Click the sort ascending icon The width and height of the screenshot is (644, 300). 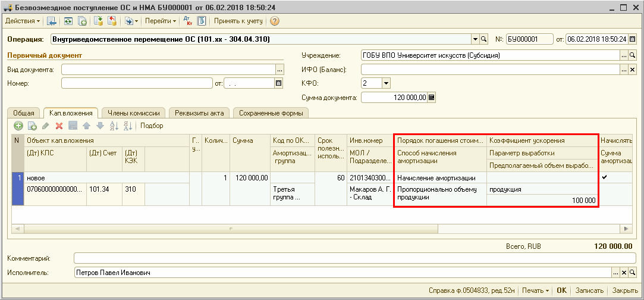114,126
